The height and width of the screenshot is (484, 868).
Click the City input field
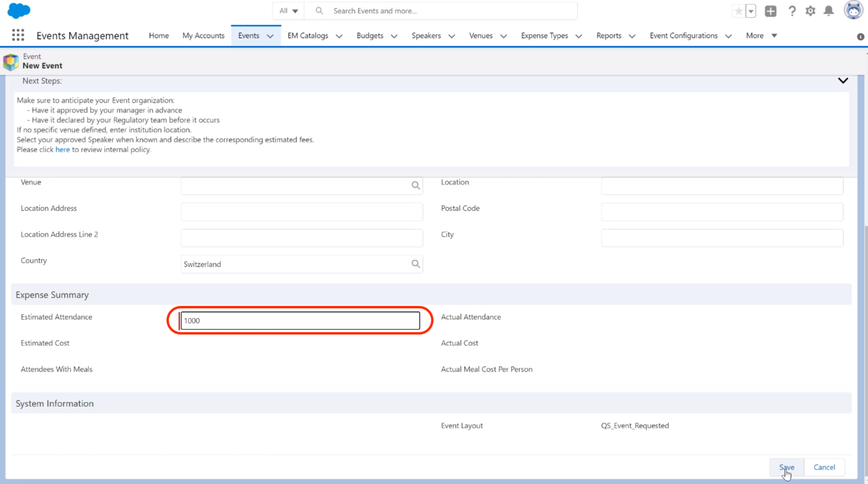point(722,238)
